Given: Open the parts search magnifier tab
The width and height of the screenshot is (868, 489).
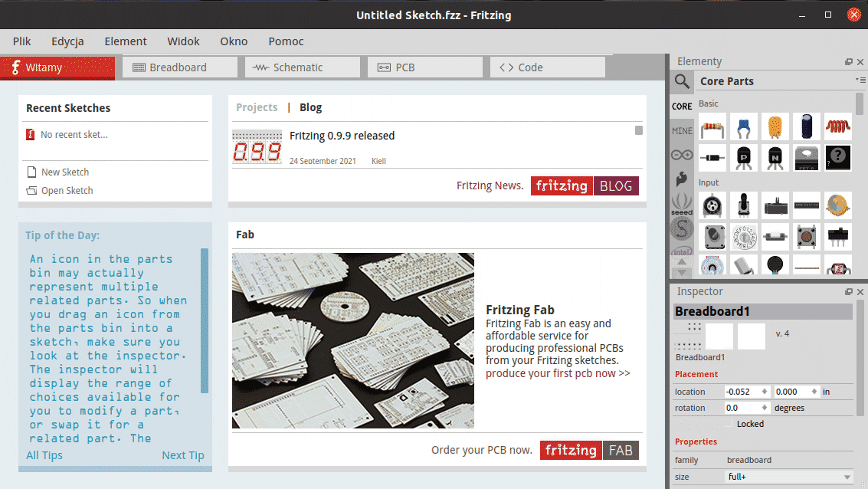Looking at the screenshot, I should coord(681,81).
